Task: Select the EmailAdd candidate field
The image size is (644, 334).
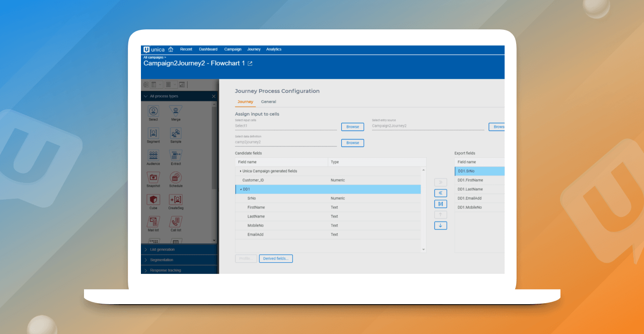Action: (x=328, y=235)
